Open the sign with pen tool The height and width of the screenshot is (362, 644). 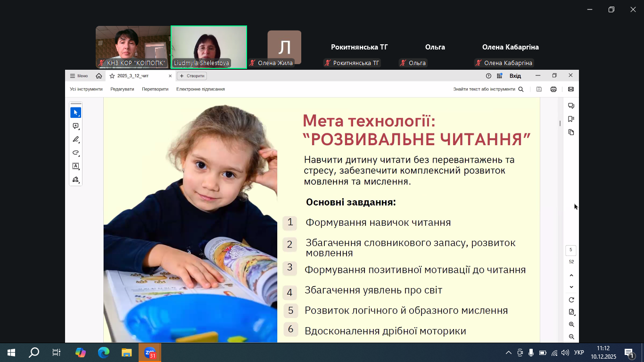click(75, 180)
